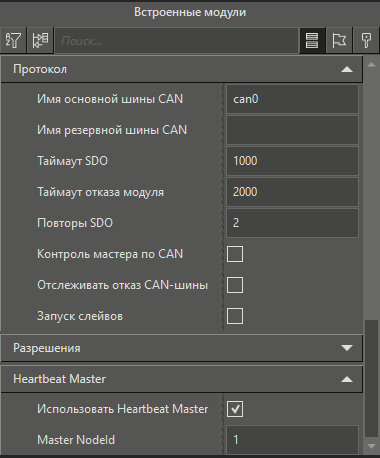380x458 pixels.
Task: Click the Использовать Heartbeat Master label
Action: click(122, 409)
